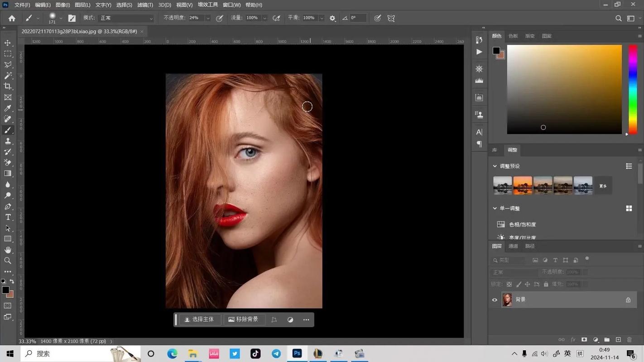
Task: Select the Brush tool
Action: [x=7, y=130]
